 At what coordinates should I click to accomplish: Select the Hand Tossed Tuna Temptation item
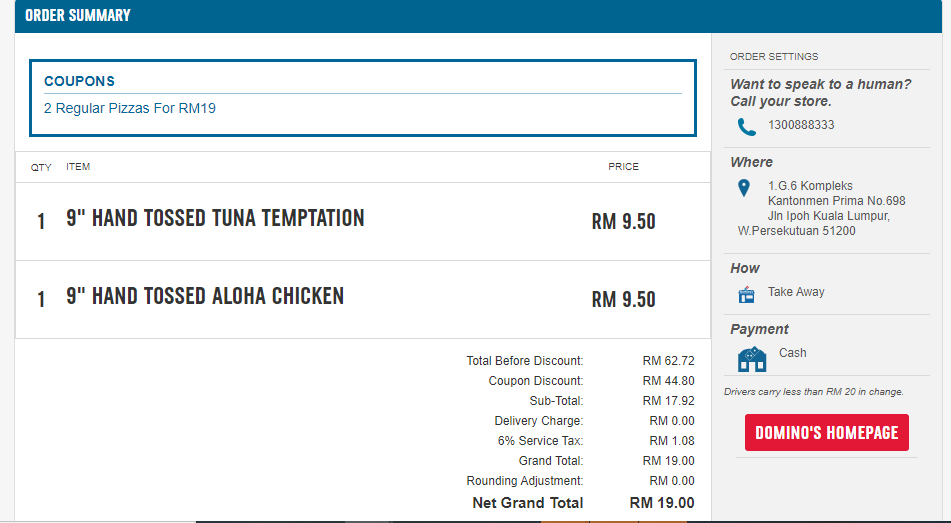(x=215, y=218)
